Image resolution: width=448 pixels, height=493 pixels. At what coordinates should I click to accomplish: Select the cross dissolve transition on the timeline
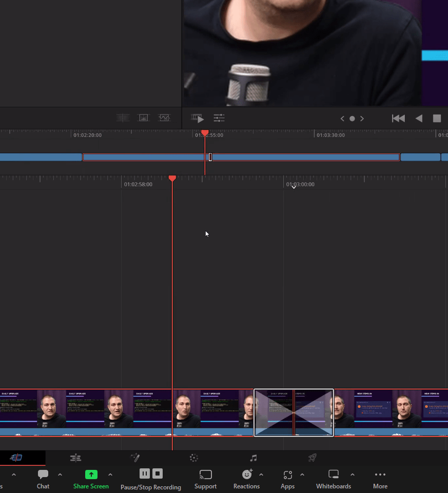[294, 412]
